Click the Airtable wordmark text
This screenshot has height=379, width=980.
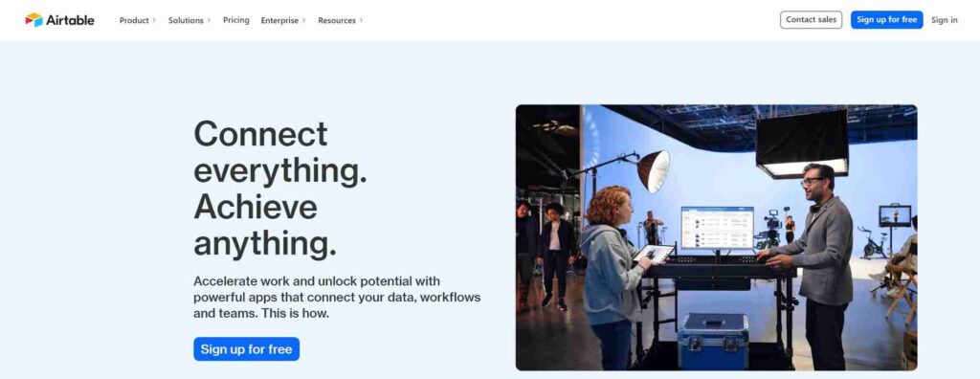[x=70, y=20]
